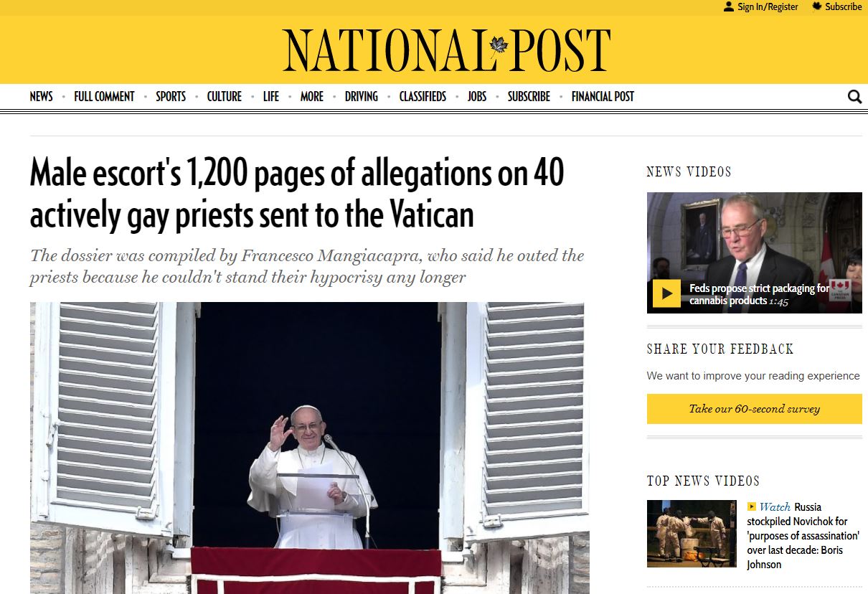Open the Classifieds menu item

tap(423, 96)
